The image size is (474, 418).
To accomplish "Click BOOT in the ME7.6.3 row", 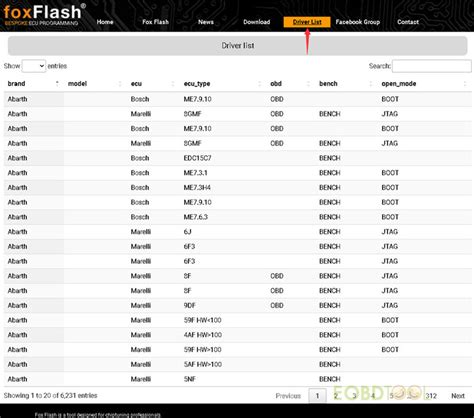I will pyautogui.click(x=390, y=217).
